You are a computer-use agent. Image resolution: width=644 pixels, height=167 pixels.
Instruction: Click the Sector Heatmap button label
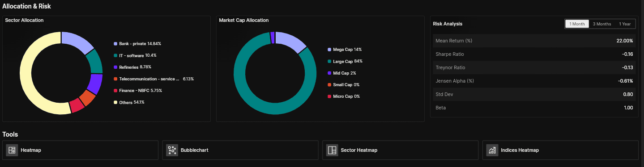pyautogui.click(x=359, y=150)
